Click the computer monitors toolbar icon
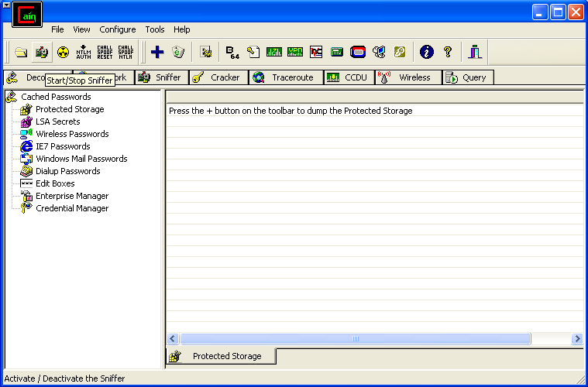The width and height of the screenshot is (588, 387). coord(379,52)
